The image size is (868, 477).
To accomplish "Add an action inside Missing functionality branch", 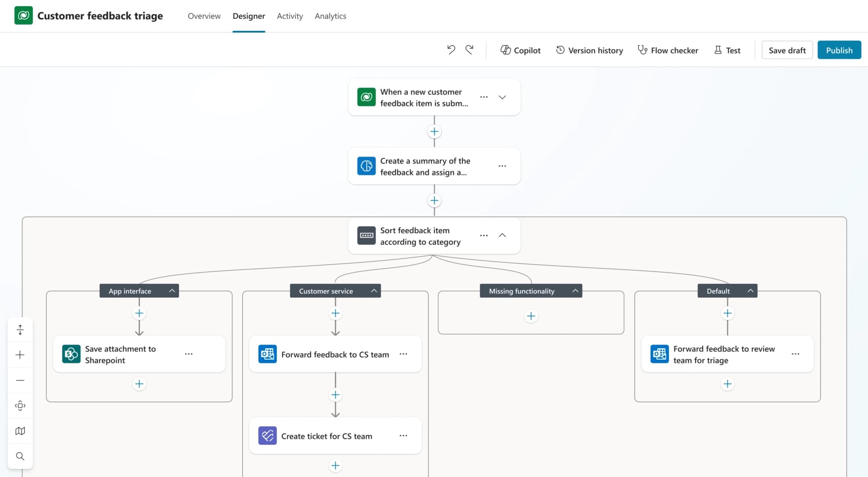I will click(531, 316).
